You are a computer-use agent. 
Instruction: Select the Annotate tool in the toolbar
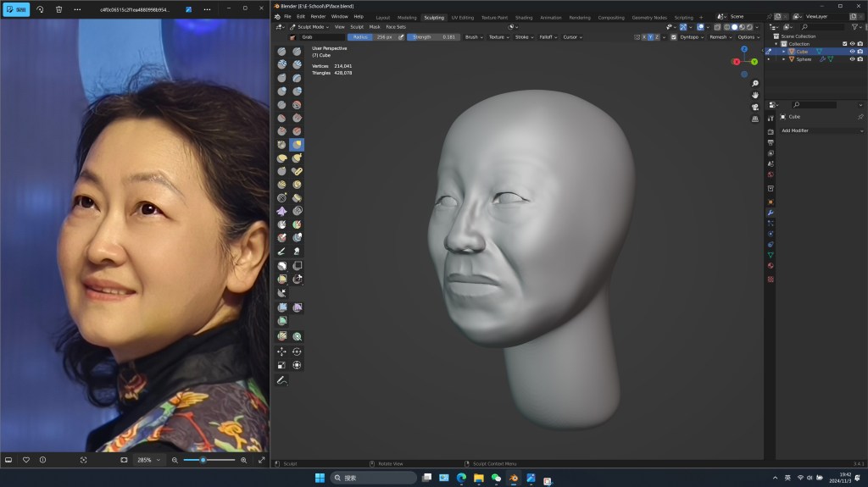282,379
